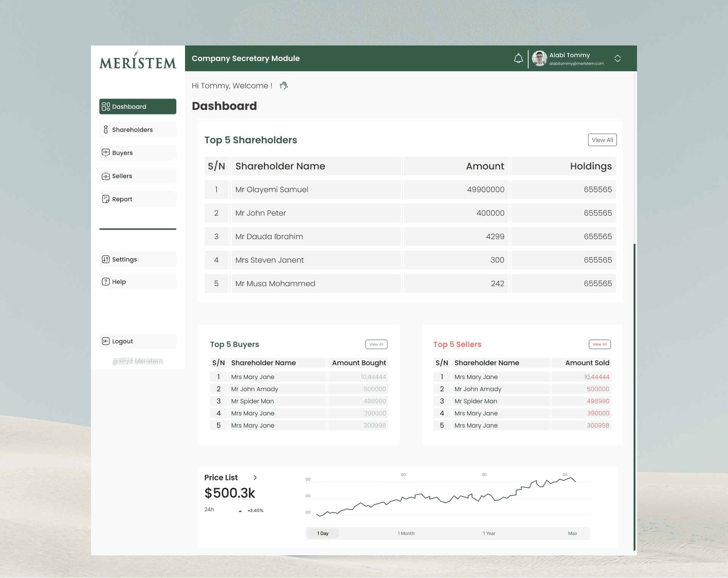Open the Help question mark icon
The image size is (728, 578).
[106, 282]
